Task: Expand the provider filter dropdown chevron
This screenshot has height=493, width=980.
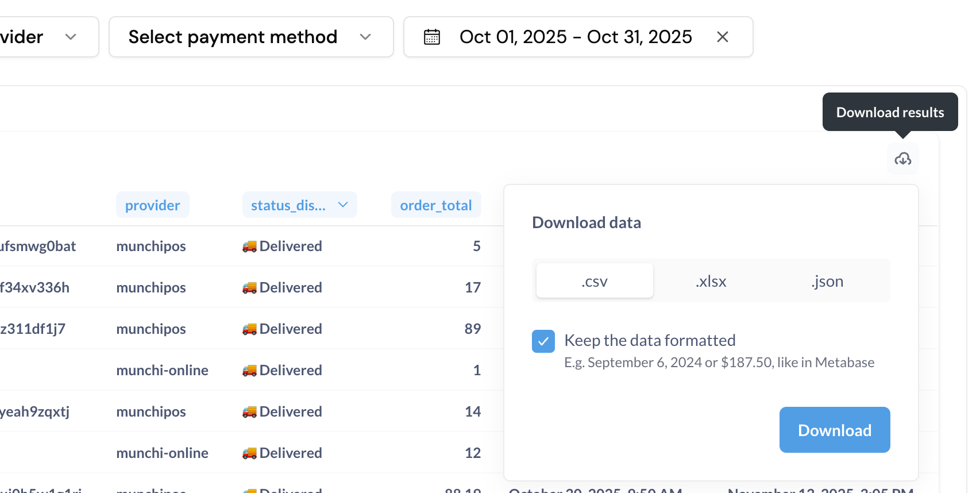Action: (x=71, y=37)
